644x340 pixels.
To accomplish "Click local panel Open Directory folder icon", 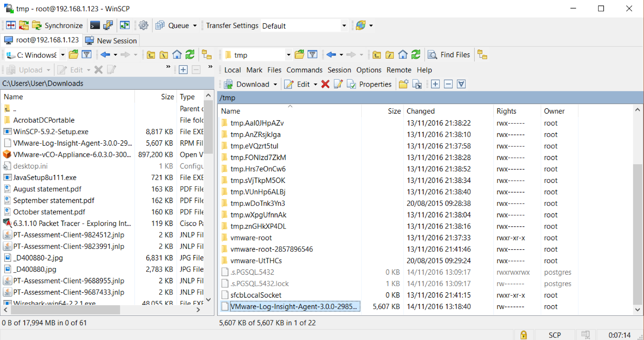I will (73, 55).
